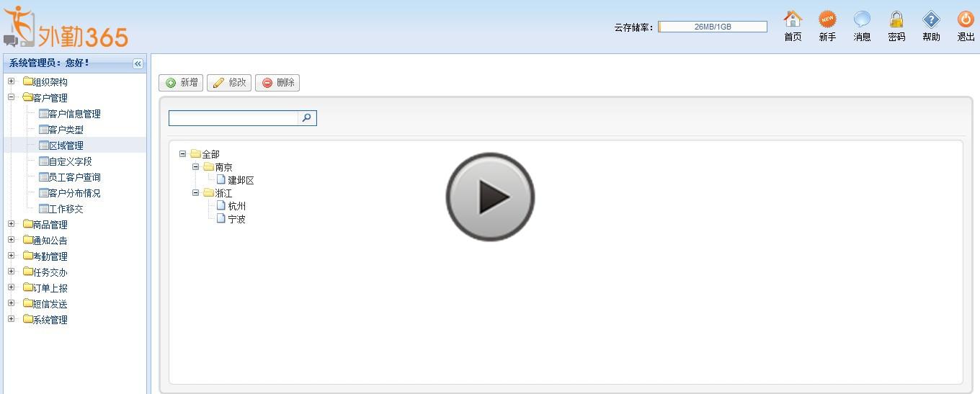Collapse the 客户管理 tree node
Image resolution: width=980 pixels, height=394 pixels.
coord(12,97)
